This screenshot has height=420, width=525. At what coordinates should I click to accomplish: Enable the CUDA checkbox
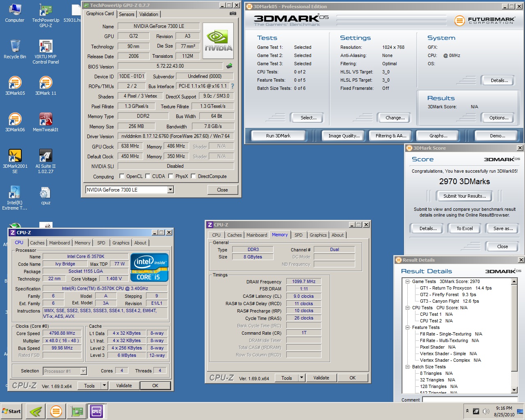(148, 176)
